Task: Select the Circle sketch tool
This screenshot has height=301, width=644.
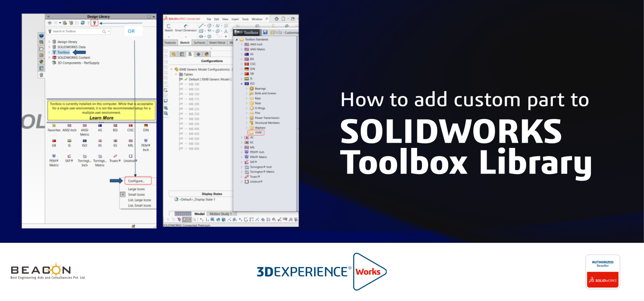Action: 209,26
